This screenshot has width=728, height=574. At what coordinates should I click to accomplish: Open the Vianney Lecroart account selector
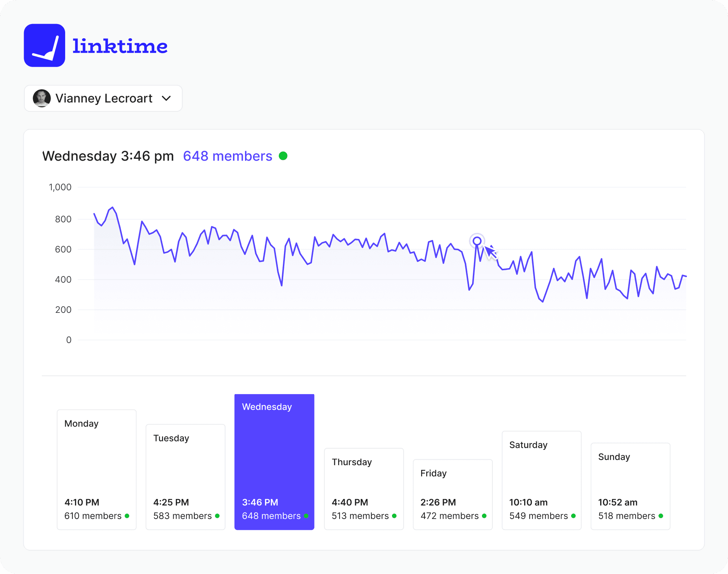(x=103, y=98)
